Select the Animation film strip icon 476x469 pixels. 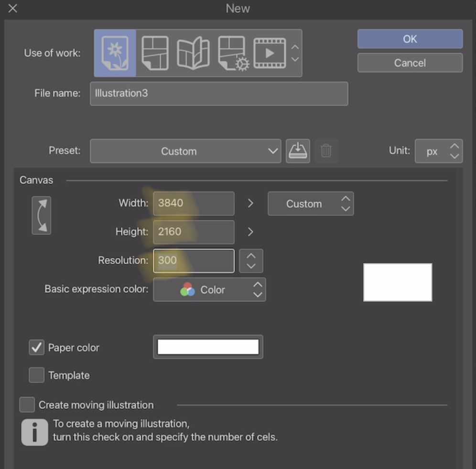(270, 53)
